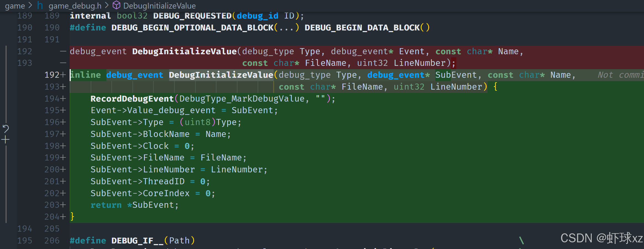Click original line number 193 in gutter
644x249 pixels.
coord(25,63)
